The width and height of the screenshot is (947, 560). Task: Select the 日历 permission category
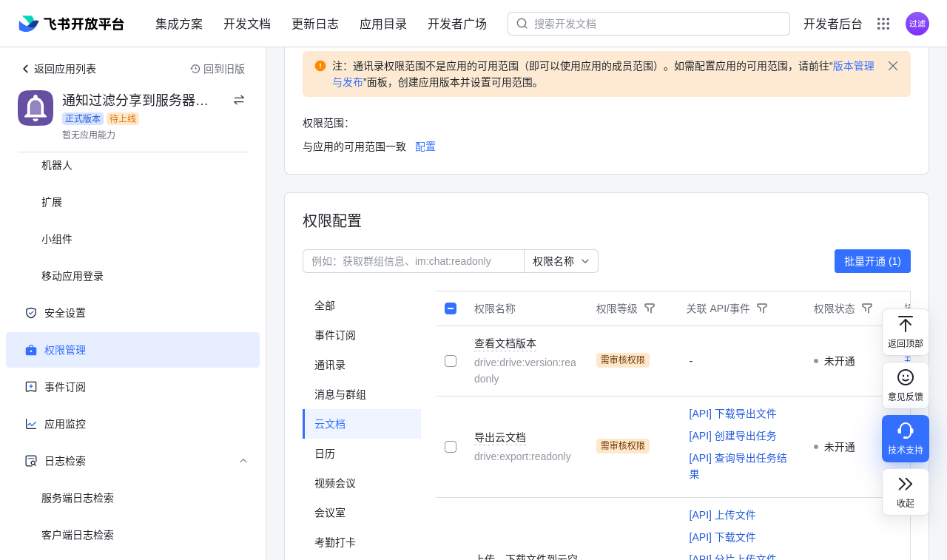pyautogui.click(x=362, y=453)
